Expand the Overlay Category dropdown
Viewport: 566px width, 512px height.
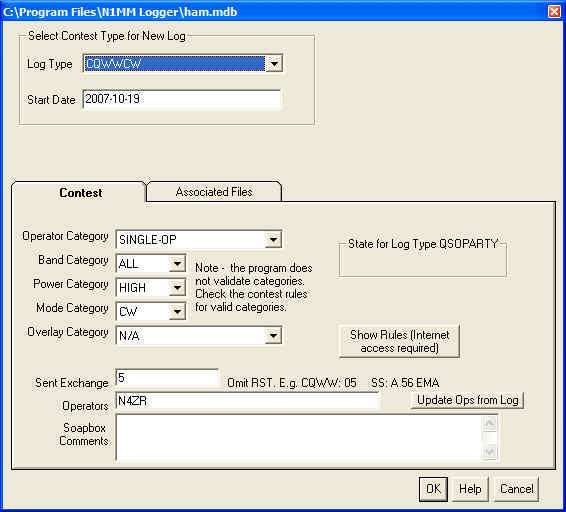(x=273, y=335)
